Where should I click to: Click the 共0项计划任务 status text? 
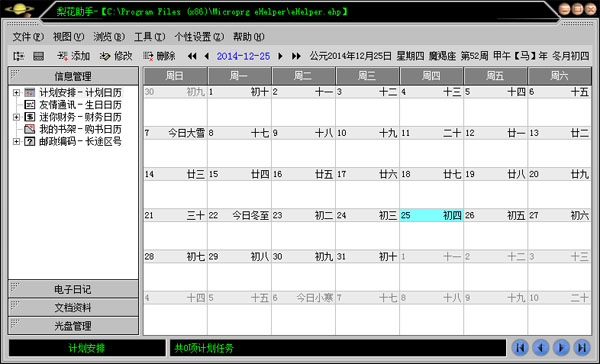pyautogui.click(x=204, y=348)
